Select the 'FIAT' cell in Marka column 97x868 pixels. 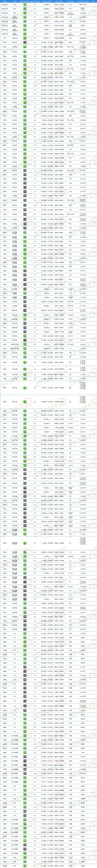(5, 38)
